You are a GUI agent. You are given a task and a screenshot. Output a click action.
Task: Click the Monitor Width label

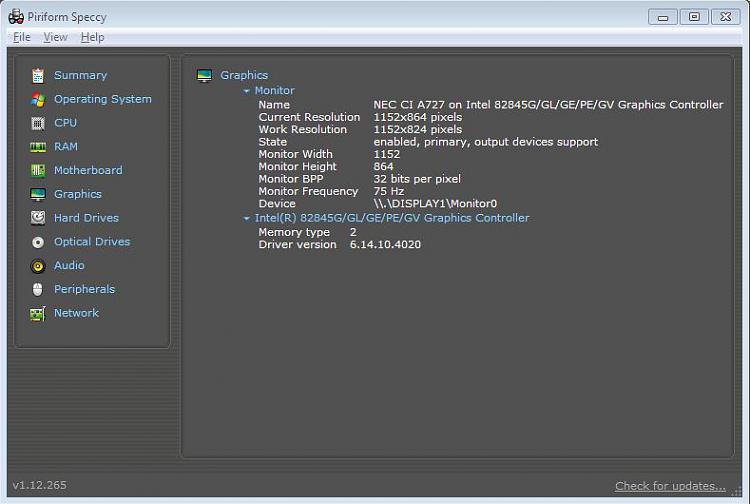[295, 154]
